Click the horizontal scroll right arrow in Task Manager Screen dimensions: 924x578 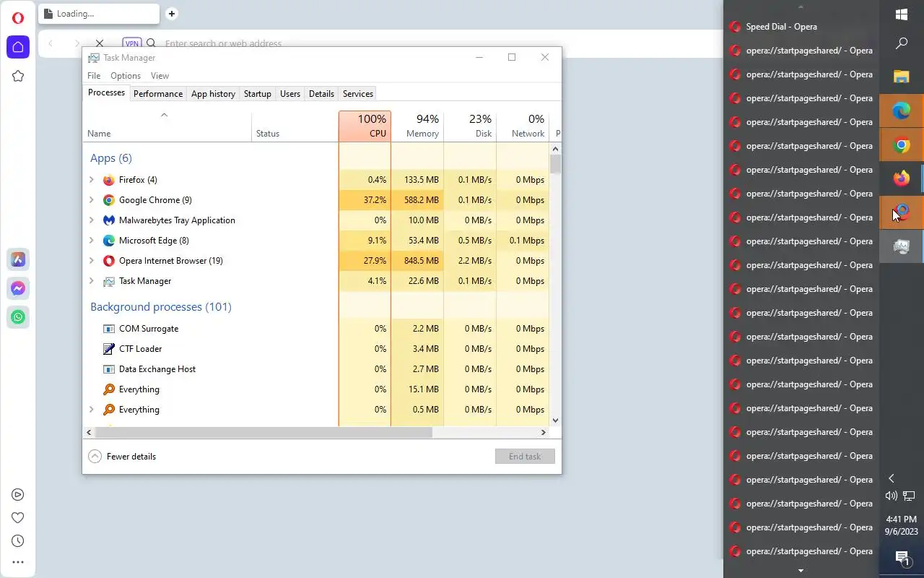tap(544, 432)
